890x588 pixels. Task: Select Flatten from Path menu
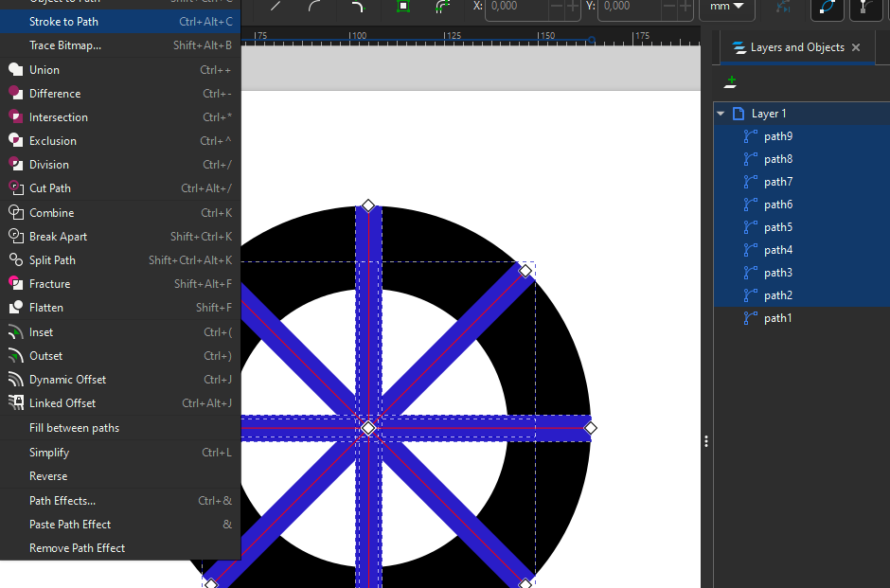(x=120, y=308)
